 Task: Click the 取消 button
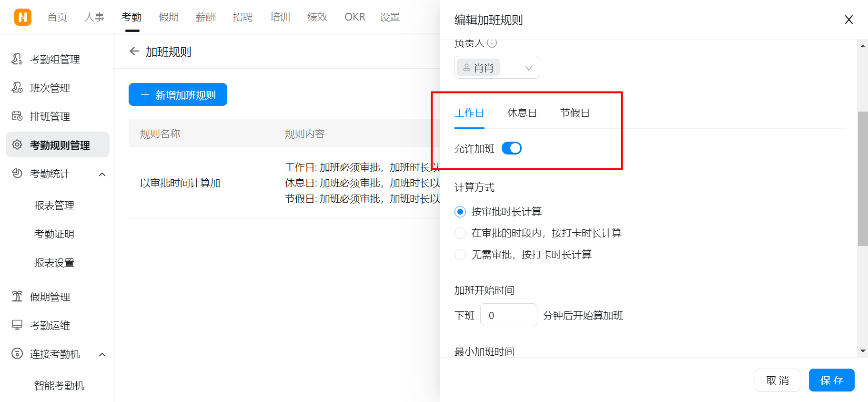pyautogui.click(x=777, y=380)
